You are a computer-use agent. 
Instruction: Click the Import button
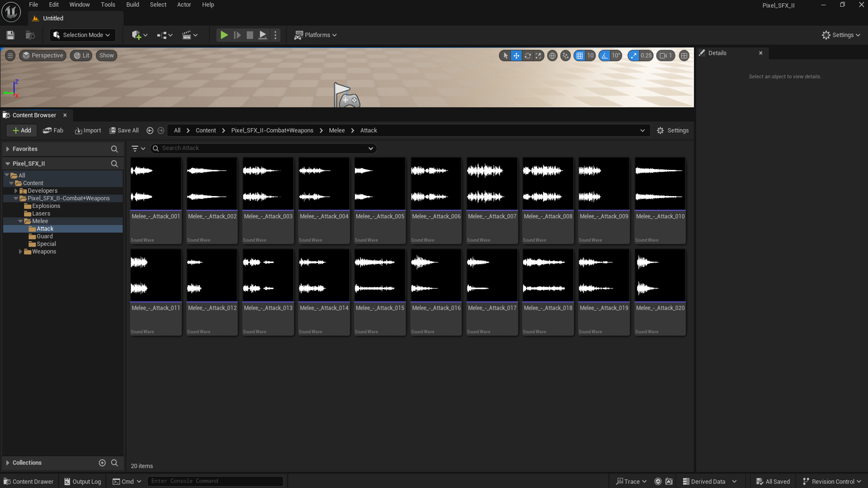pyautogui.click(x=88, y=131)
